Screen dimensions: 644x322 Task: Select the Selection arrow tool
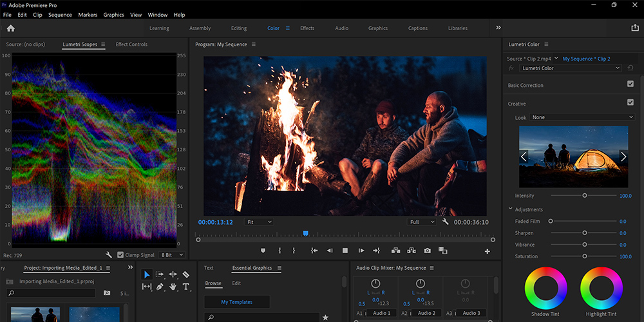point(147,274)
